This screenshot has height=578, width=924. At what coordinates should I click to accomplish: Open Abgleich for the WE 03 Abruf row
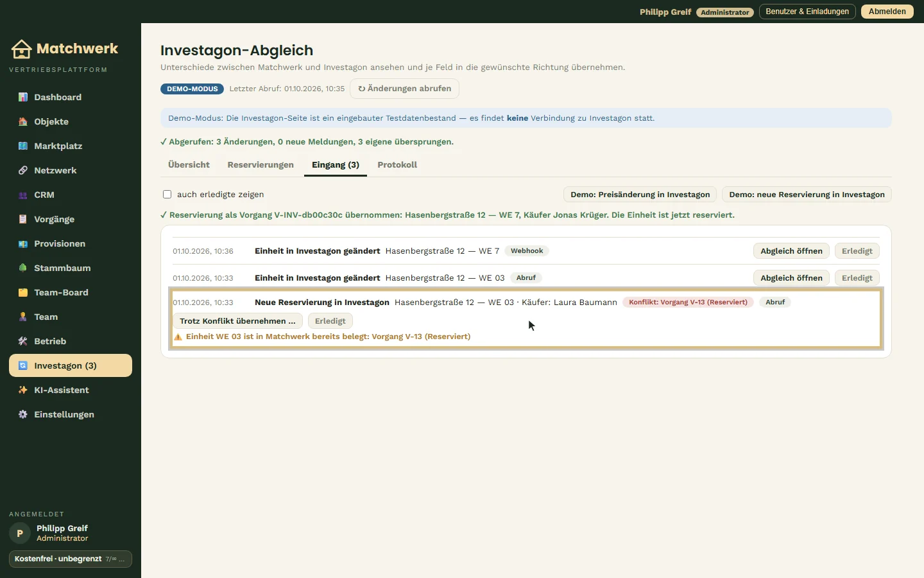[791, 278]
